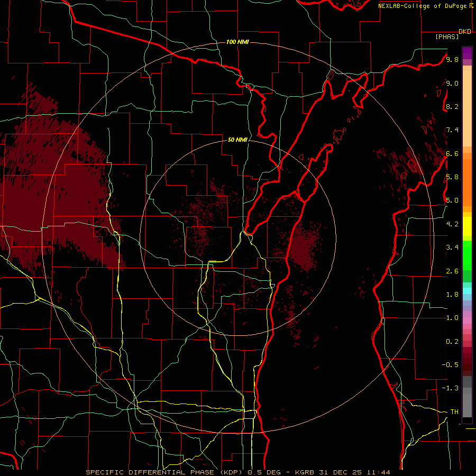Click the TH threshold label
Screen dimensions: 476x476
[x=454, y=412]
